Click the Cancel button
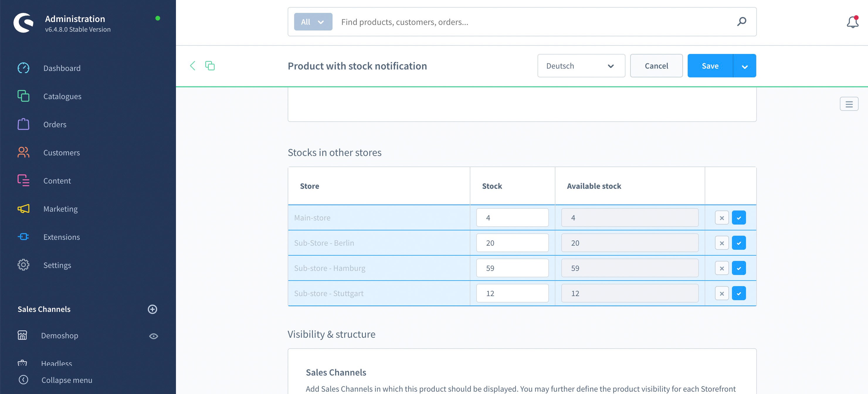Screen dimensions: 868x394 pos(656,66)
